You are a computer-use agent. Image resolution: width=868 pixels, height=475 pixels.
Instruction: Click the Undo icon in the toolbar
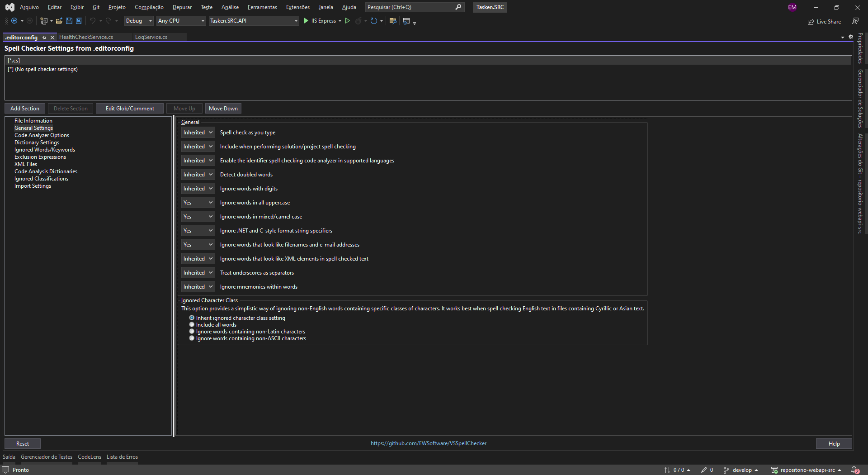[x=92, y=21]
